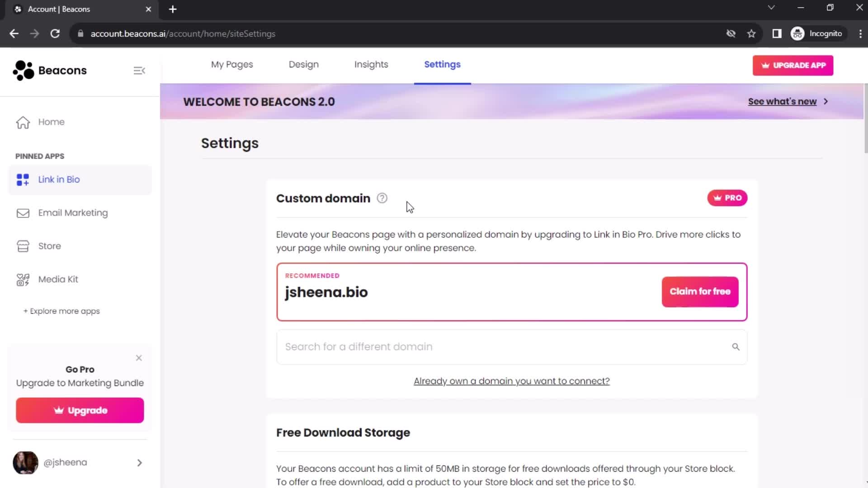Open the See what's new link

(x=782, y=101)
